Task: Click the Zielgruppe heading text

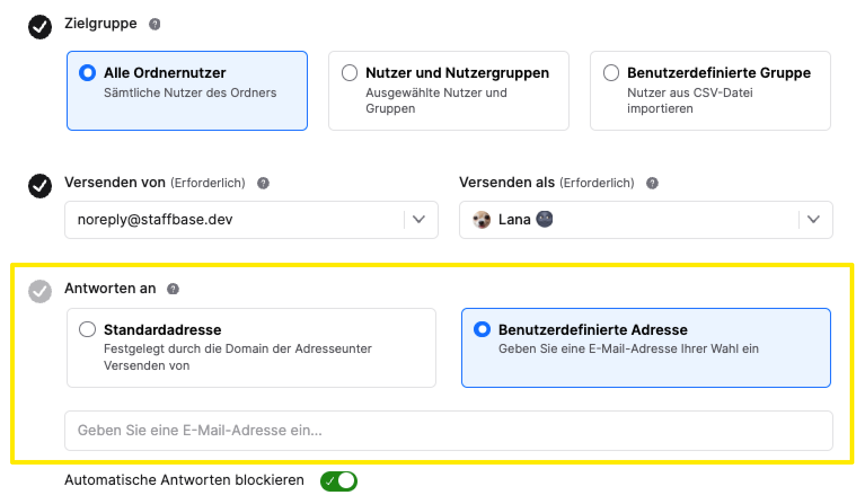Action: (x=101, y=24)
